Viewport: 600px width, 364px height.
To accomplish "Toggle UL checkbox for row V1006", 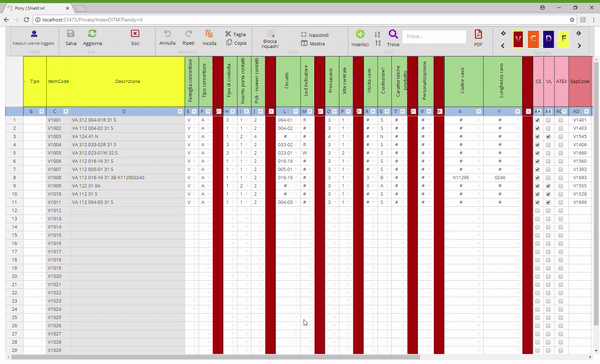I will [x=548, y=161].
